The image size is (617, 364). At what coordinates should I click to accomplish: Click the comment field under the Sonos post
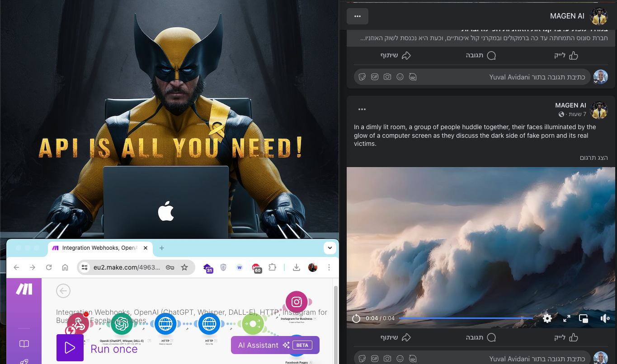[472, 77]
